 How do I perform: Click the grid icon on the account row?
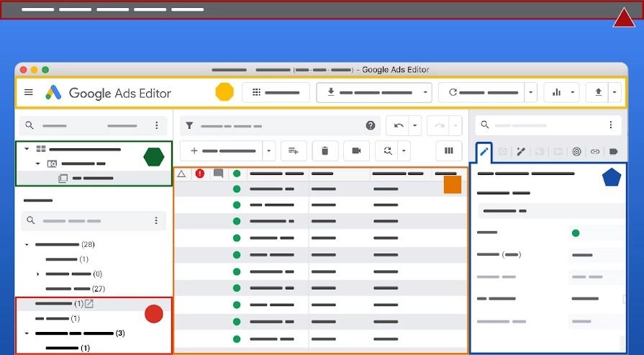click(x=41, y=149)
